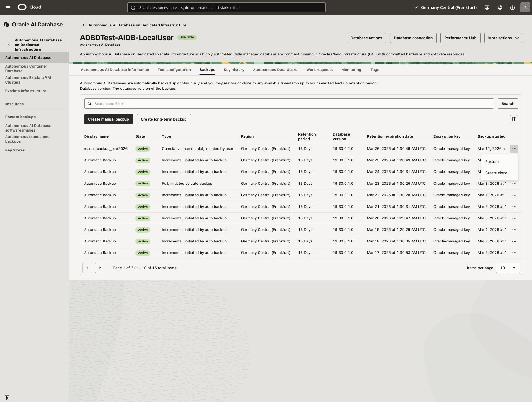Open actions menu for Full auto backup row
Viewport: 532px width, 402px height.
[514, 184]
